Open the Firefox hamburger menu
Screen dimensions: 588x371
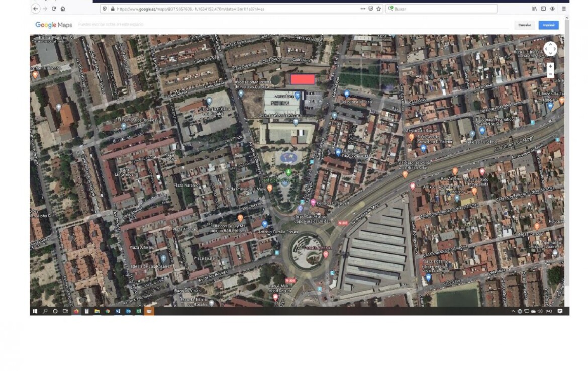564,9
